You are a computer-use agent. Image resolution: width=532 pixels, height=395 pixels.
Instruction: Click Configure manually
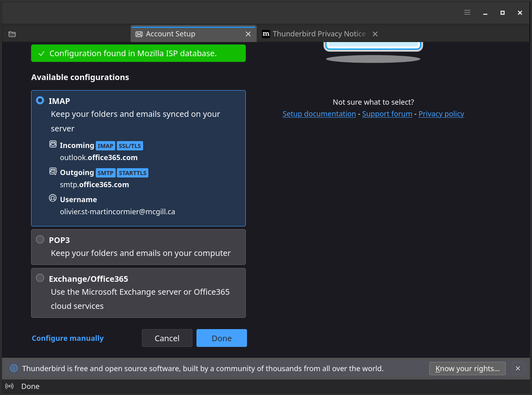(x=68, y=338)
